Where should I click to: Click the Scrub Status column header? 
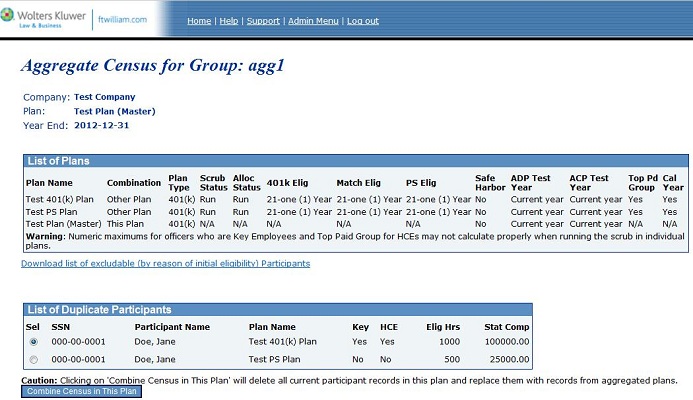(213, 183)
